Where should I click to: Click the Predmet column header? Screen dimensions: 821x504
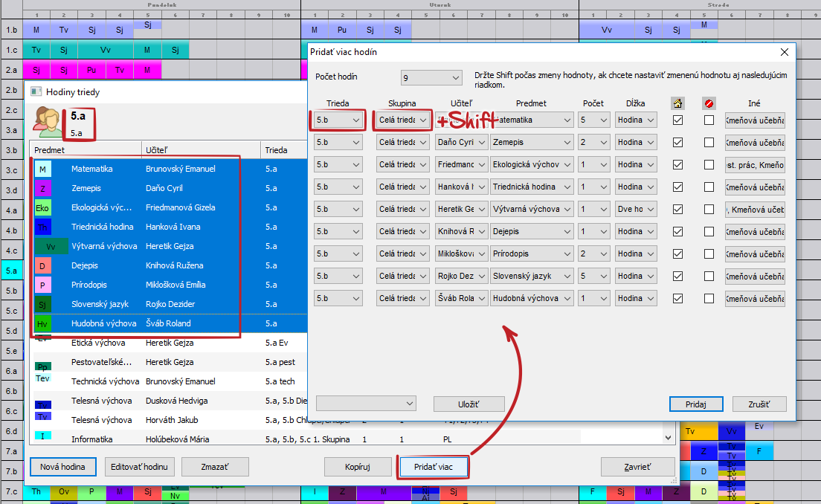[x=50, y=150]
